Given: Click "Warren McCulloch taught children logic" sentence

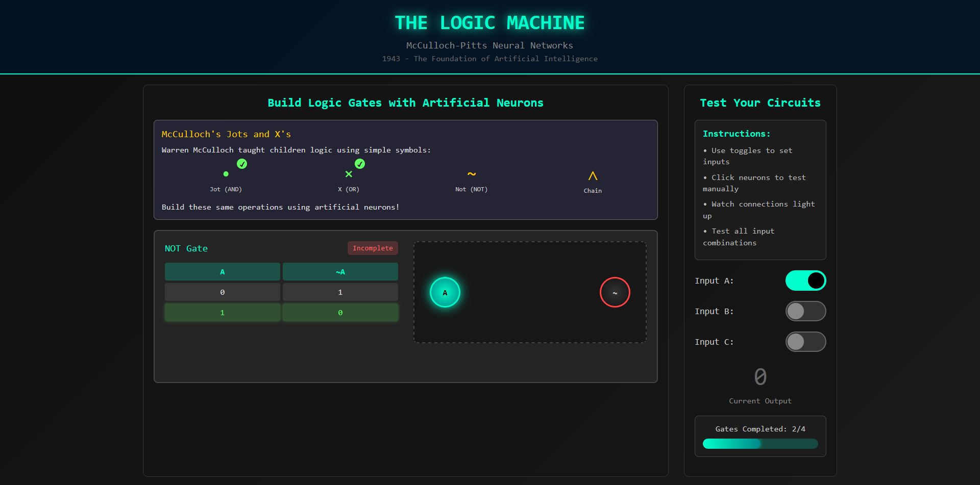Looking at the screenshot, I should click(x=296, y=150).
